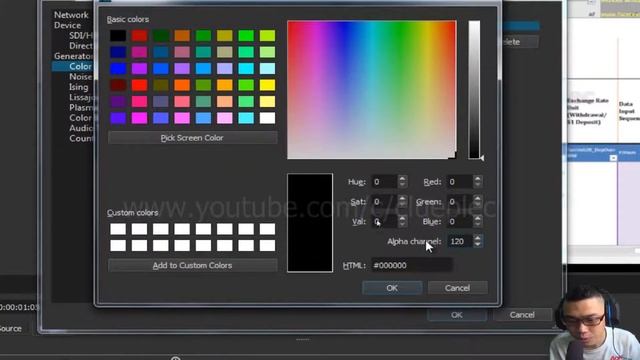Screen dimensions: 640x360
Task: Click the Pick Screen Color button
Action: [x=192, y=138]
